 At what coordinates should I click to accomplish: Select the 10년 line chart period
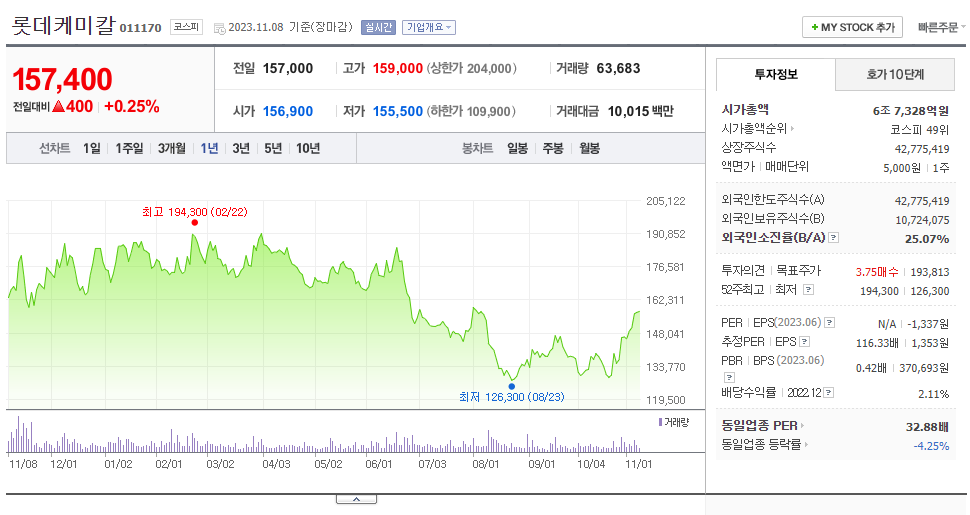[307, 149]
